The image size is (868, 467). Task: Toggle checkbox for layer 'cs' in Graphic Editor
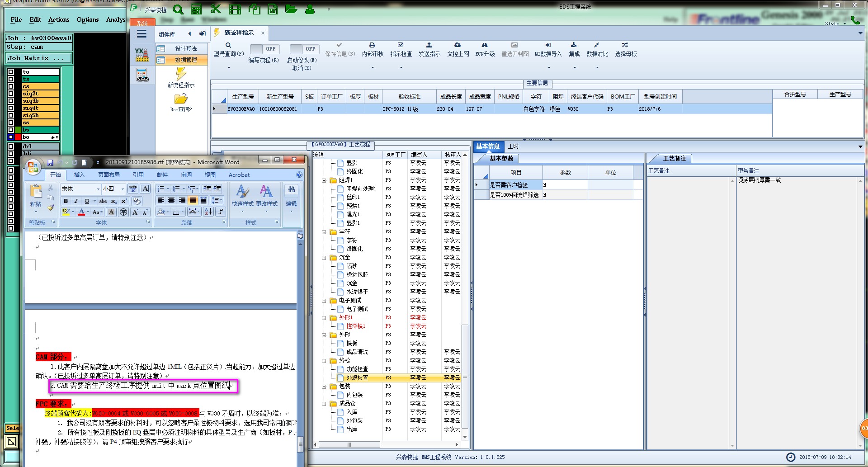point(11,86)
